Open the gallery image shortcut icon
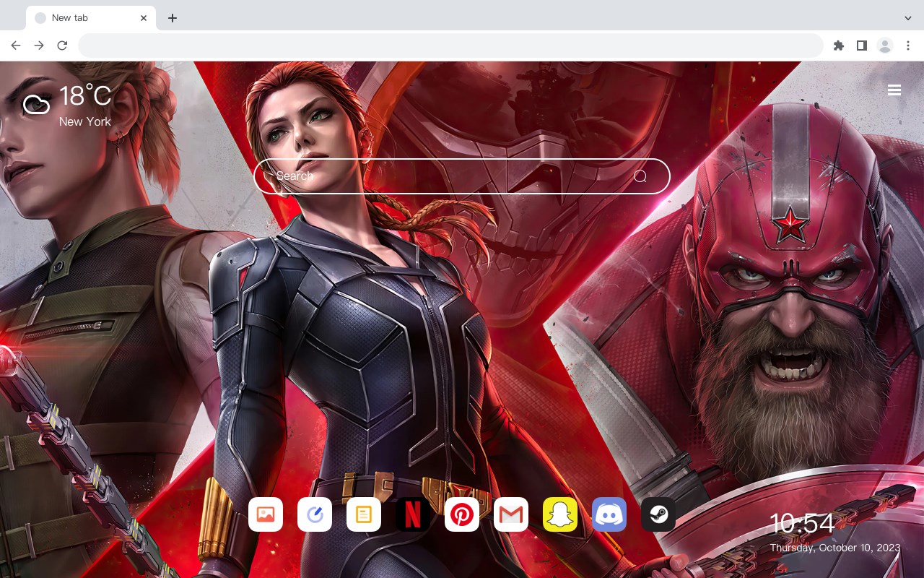This screenshot has height=578, width=924. pos(266,514)
